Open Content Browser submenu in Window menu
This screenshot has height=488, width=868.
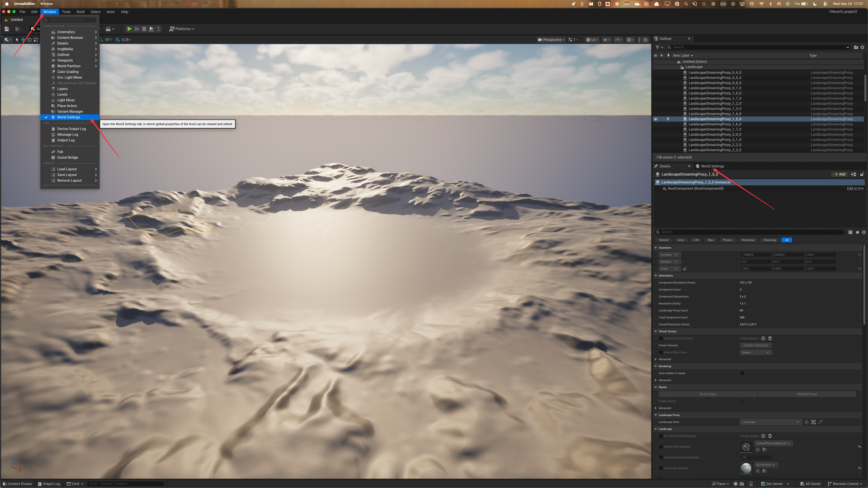coord(70,38)
